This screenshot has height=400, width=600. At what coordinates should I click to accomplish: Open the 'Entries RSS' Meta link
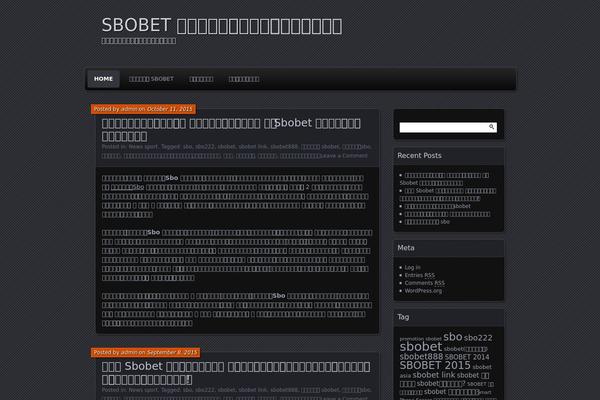click(x=420, y=275)
